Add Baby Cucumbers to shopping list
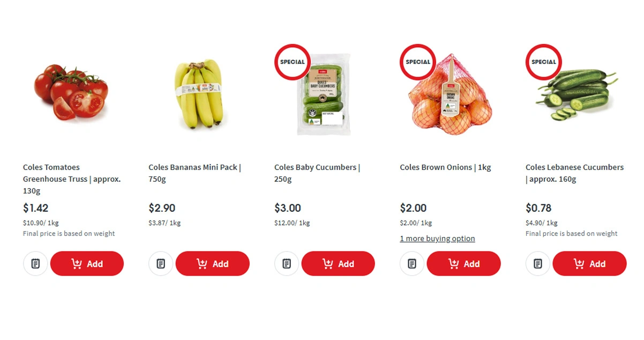Screen dimensions: 644x340 287,263
